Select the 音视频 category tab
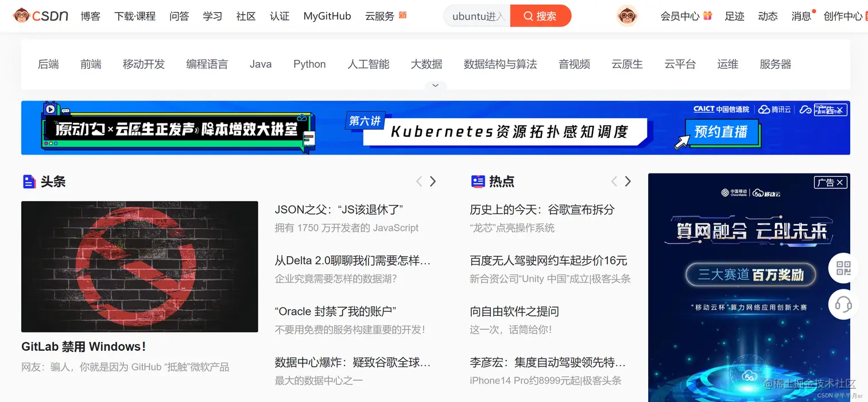Screen dimensions: 868x402 pos(575,64)
